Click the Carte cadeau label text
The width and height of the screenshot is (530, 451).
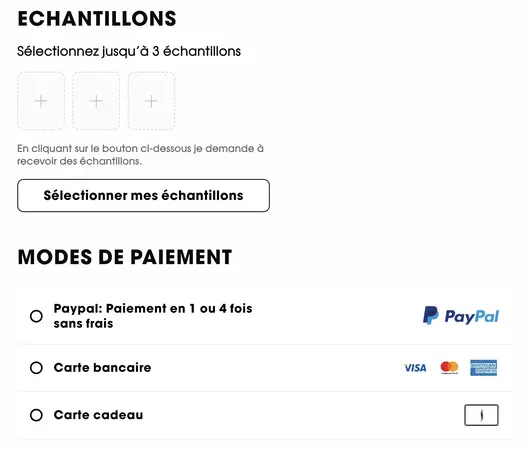pos(98,415)
